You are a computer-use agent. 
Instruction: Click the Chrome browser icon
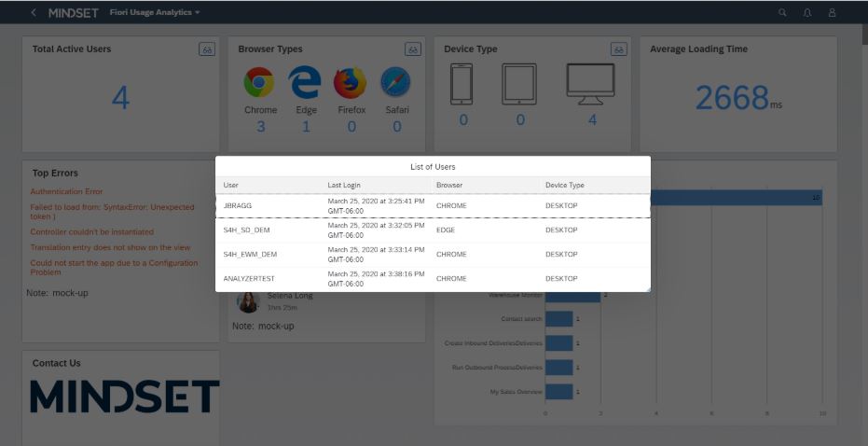coord(259,82)
